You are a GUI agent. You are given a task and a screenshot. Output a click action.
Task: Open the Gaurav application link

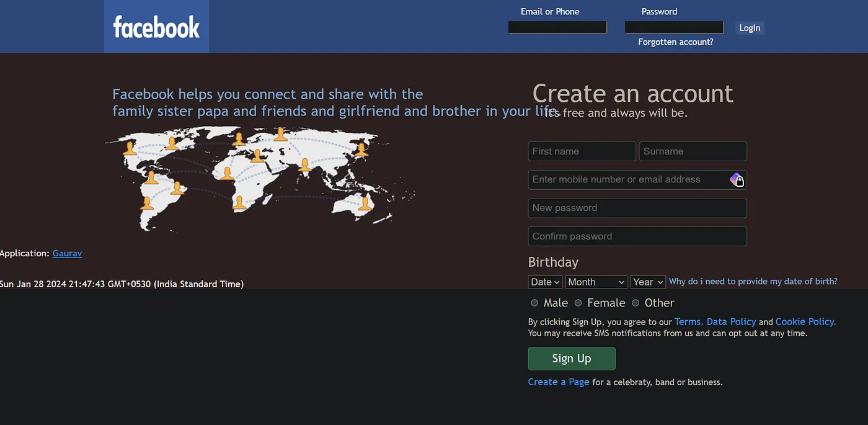tap(67, 253)
